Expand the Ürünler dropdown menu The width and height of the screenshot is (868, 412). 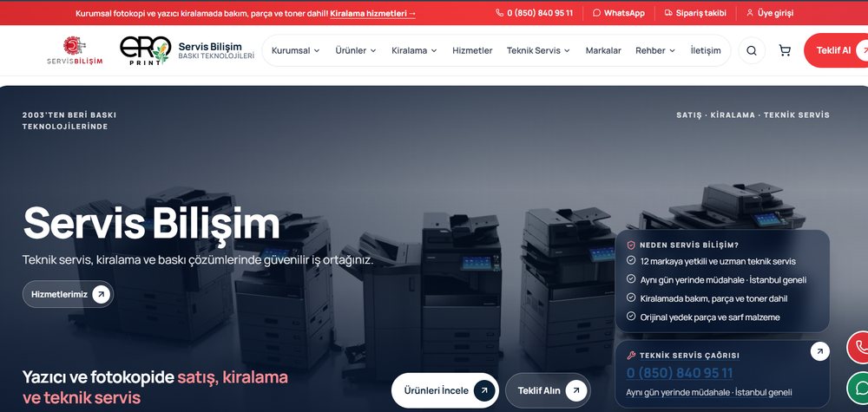click(355, 50)
